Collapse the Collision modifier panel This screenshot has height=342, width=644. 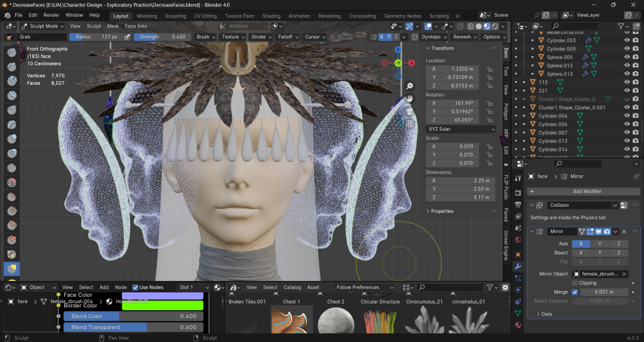532,206
